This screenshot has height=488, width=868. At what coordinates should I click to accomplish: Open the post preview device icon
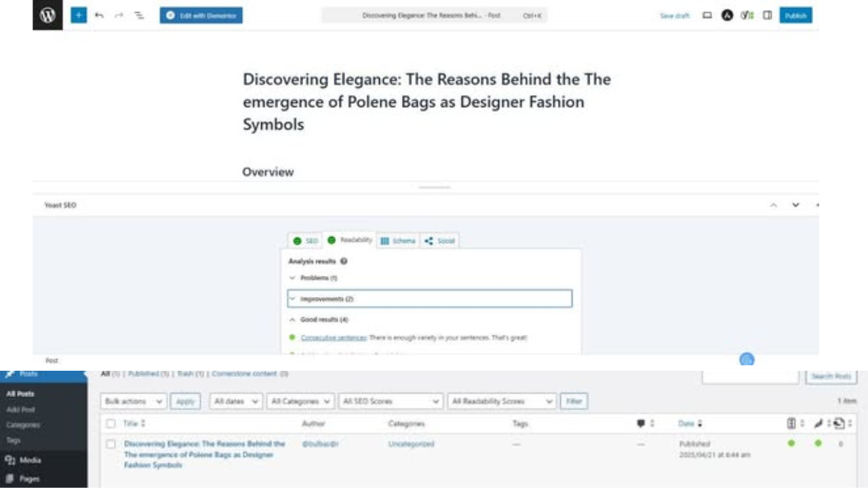click(707, 15)
